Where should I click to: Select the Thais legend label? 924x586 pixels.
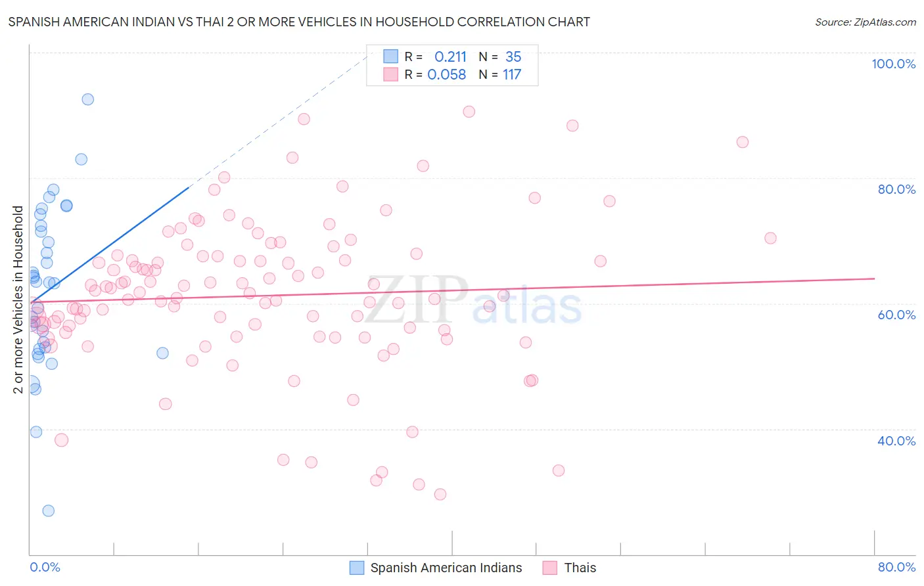click(580, 568)
